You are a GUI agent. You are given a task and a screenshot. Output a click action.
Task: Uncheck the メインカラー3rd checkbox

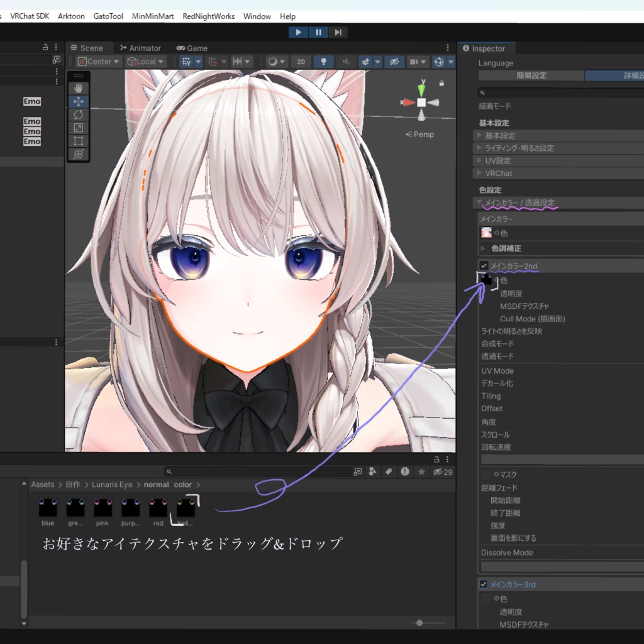pos(484,584)
